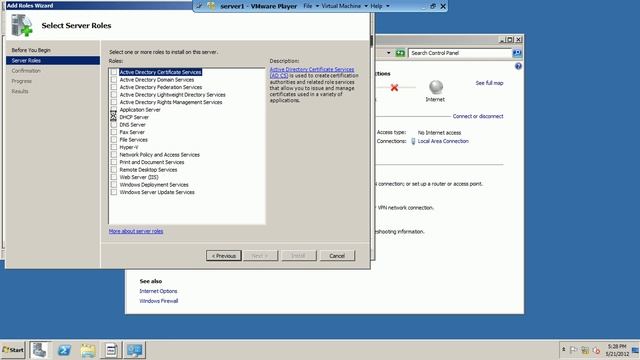Select the Active Directory Certificate Services role label
The image size is (640, 360).
[x=160, y=72]
